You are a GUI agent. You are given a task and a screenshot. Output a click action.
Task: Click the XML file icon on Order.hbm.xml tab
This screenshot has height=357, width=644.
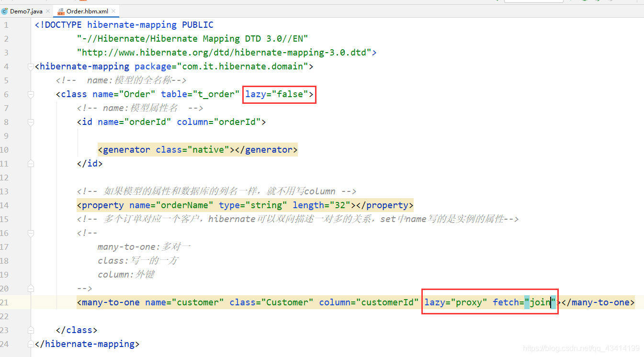tap(60, 11)
